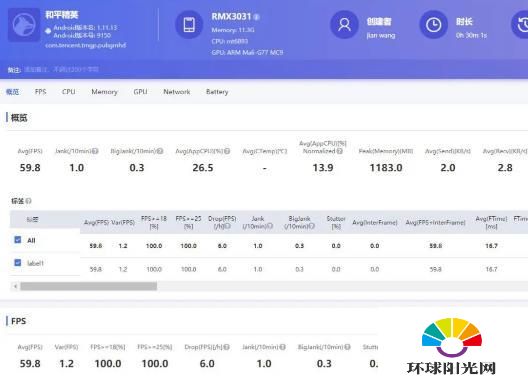Click the creator name jian wang

tap(381, 35)
